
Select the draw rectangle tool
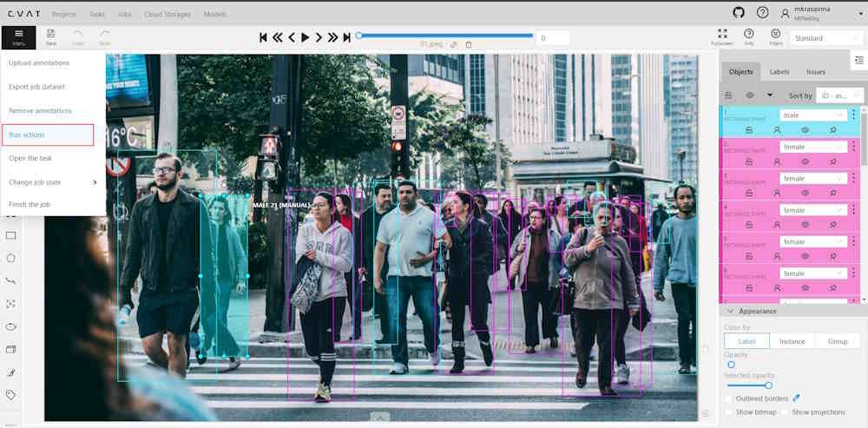pos(11,234)
